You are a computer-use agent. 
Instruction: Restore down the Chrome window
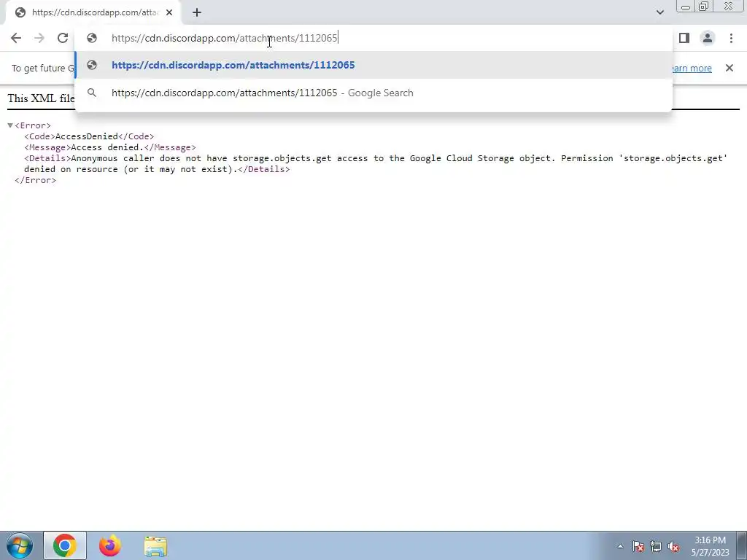coord(704,7)
